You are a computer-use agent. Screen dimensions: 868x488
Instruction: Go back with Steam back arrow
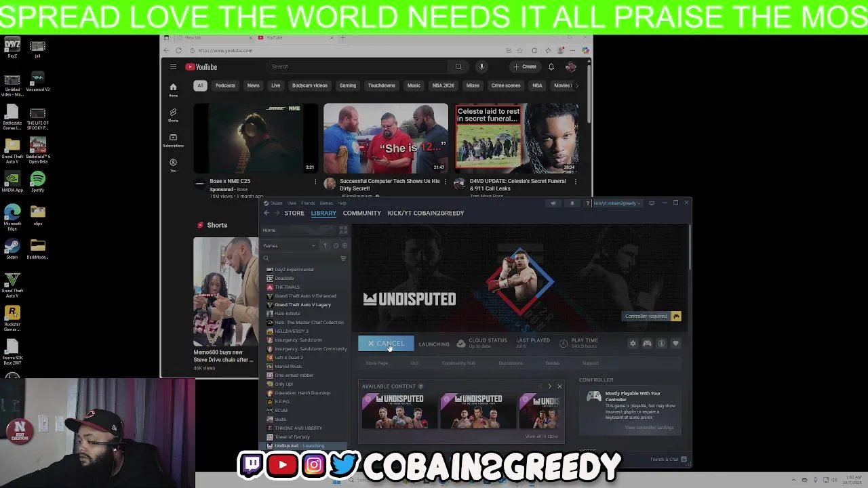coord(267,213)
